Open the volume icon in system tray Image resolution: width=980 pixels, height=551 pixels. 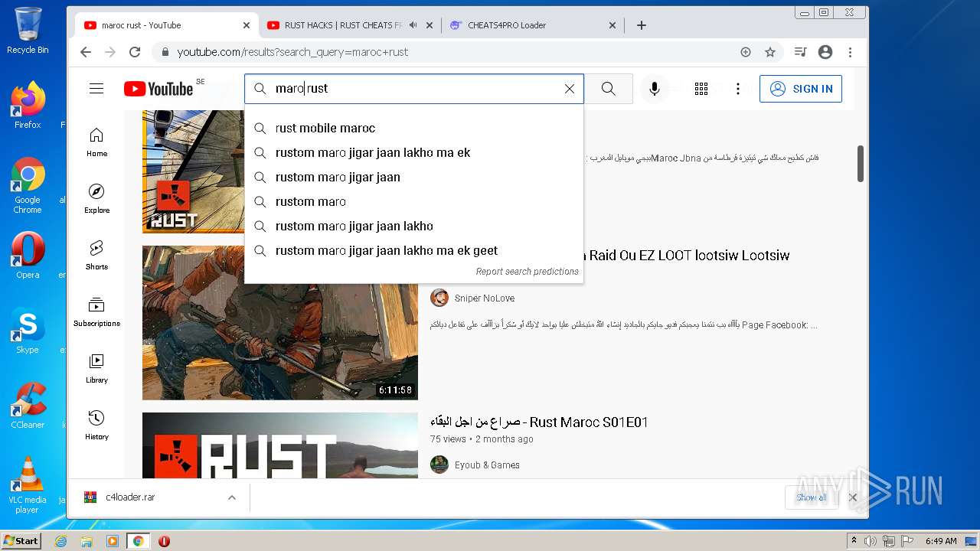tap(870, 541)
